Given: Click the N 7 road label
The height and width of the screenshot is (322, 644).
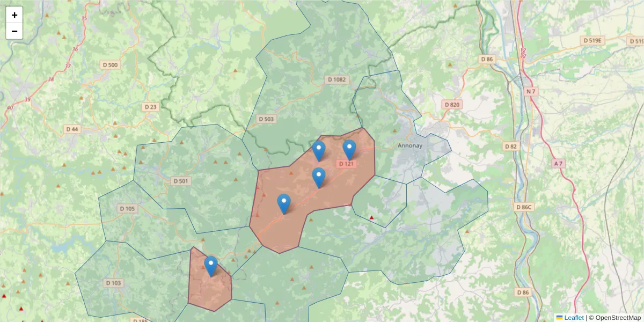Looking at the screenshot, I should tap(532, 91).
